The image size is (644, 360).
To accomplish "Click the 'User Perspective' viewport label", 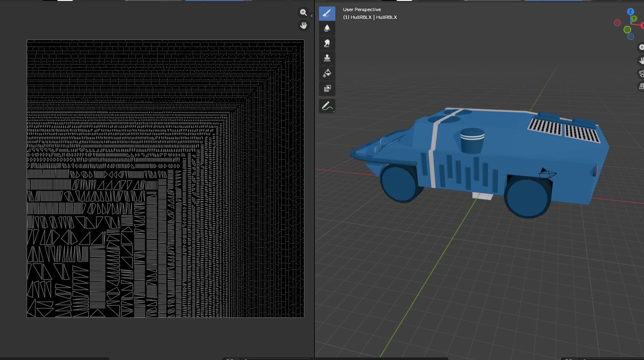I will pos(362,9).
